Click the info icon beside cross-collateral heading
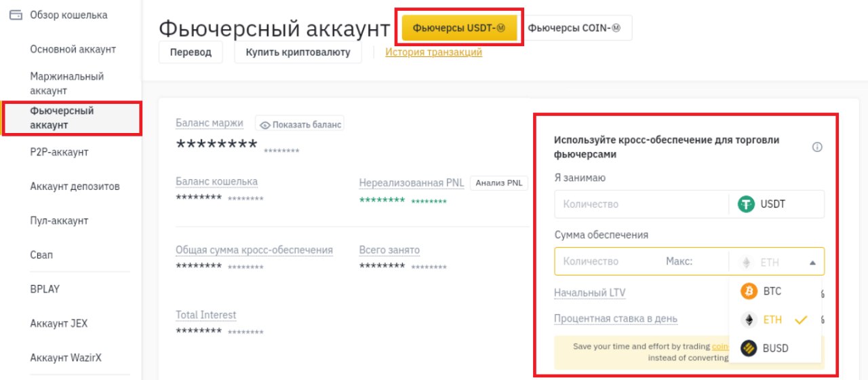The height and width of the screenshot is (380, 868). tap(817, 147)
